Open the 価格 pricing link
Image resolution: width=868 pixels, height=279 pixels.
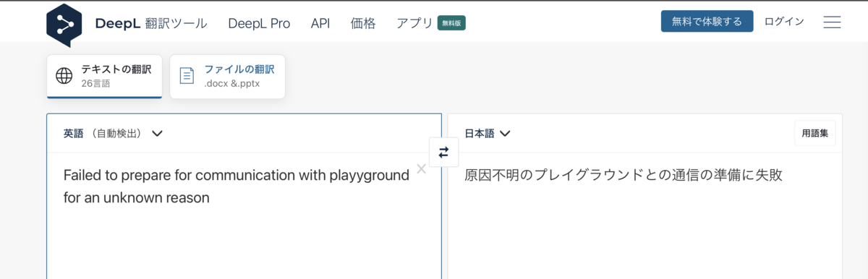click(x=363, y=23)
